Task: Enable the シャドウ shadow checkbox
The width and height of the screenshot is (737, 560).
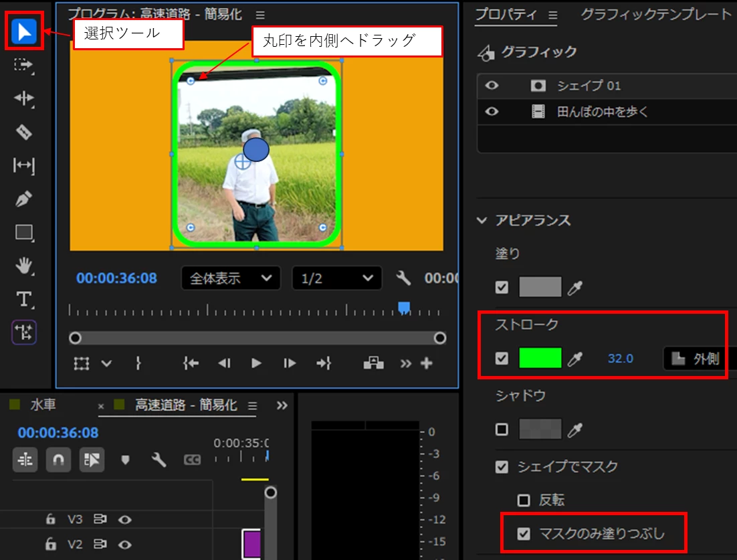Action: coord(502,430)
